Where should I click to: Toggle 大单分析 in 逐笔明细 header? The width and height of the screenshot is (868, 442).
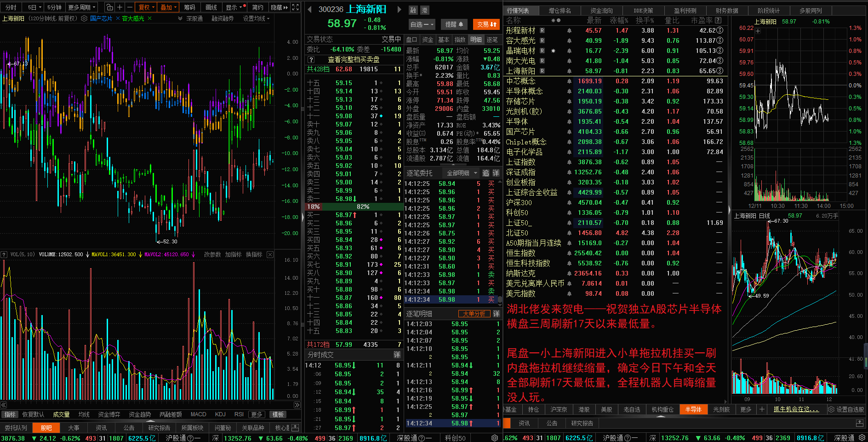pyautogui.click(x=474, y=314)
